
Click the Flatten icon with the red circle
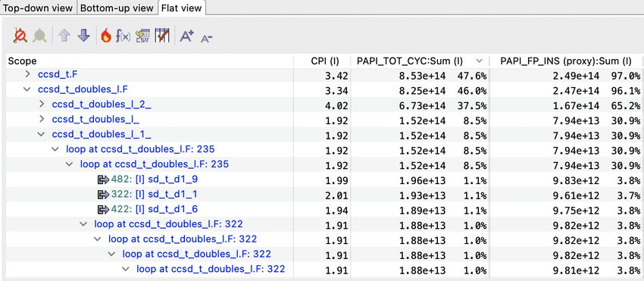coord(20,36)
